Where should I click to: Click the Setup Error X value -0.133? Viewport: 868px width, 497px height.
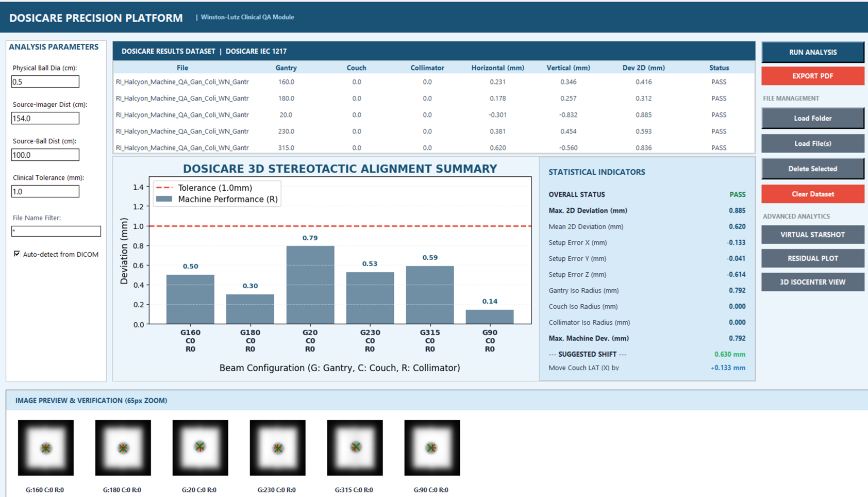[x=736, y=242]
